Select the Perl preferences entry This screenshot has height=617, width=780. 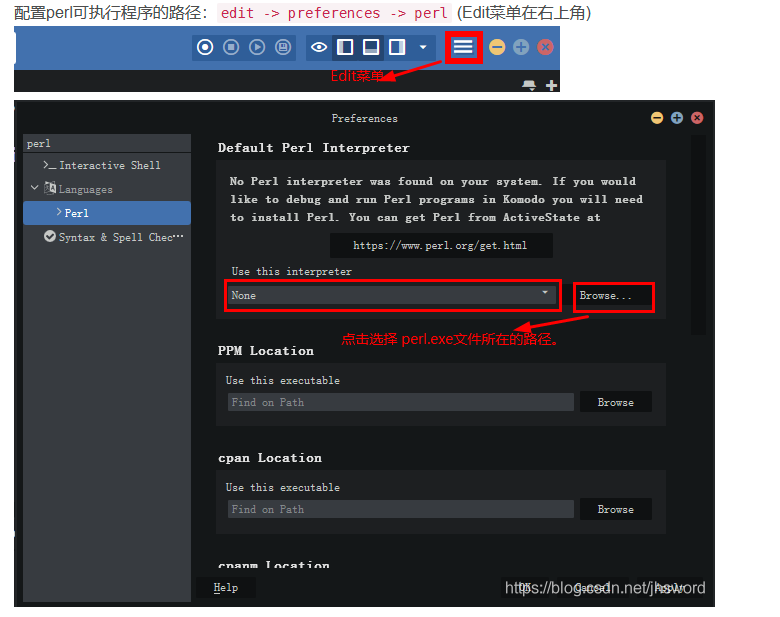coord(107,213)
